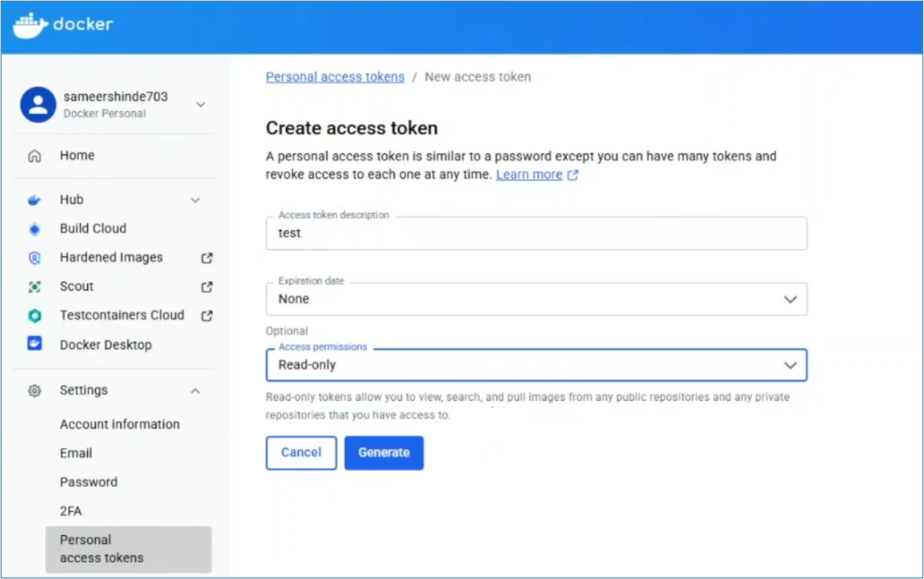Click the user profile avatar icon
The image size is (924, 579).
[38, 105]
